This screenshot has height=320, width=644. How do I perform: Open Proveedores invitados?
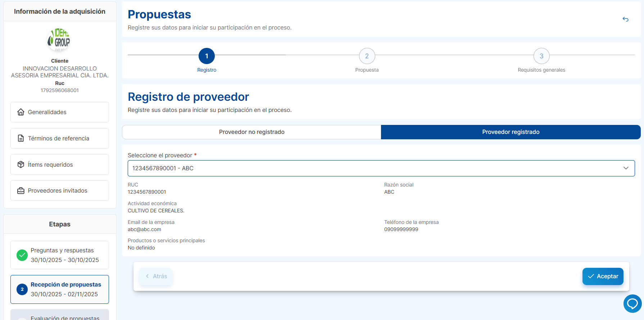[60, 190]
